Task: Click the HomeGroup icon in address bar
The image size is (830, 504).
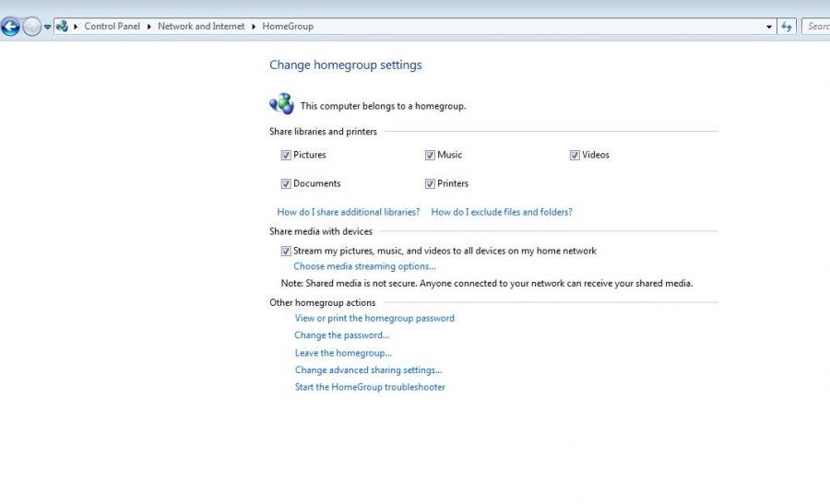Action: click(62, 27)
